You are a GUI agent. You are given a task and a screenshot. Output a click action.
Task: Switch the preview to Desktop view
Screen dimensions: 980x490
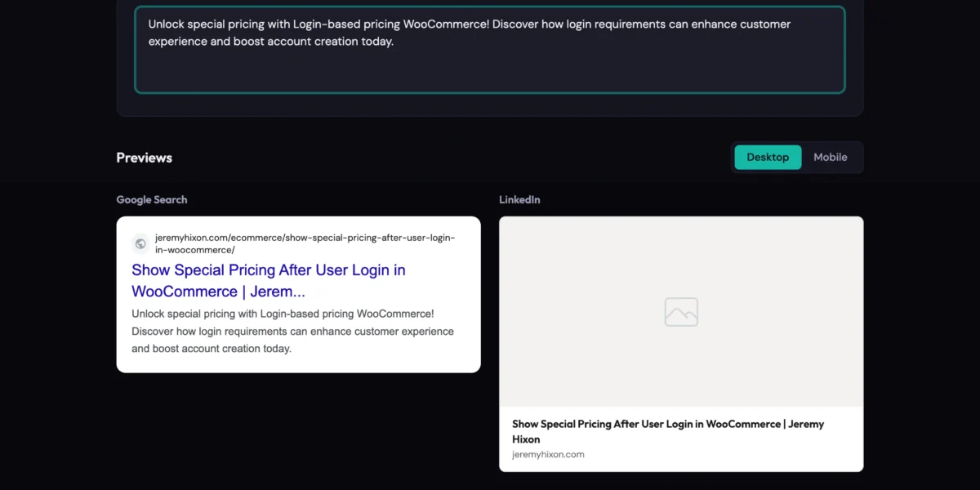tap(768, 158)
